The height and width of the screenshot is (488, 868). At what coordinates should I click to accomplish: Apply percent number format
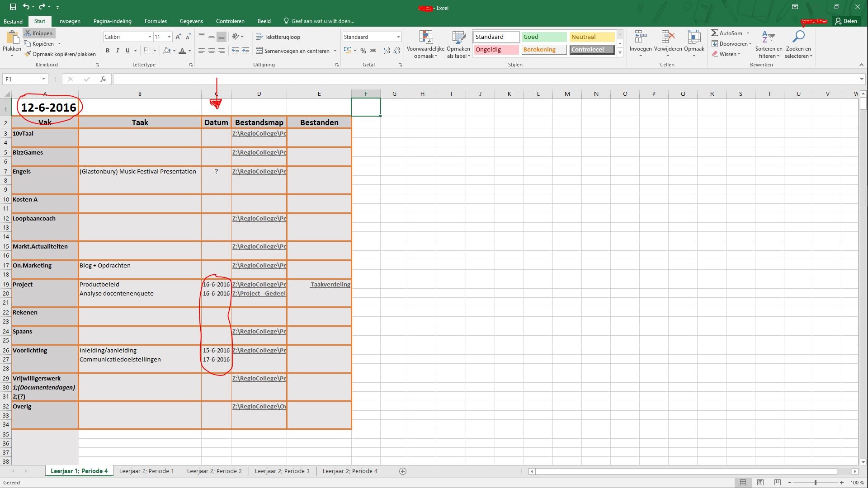[362, 51]
